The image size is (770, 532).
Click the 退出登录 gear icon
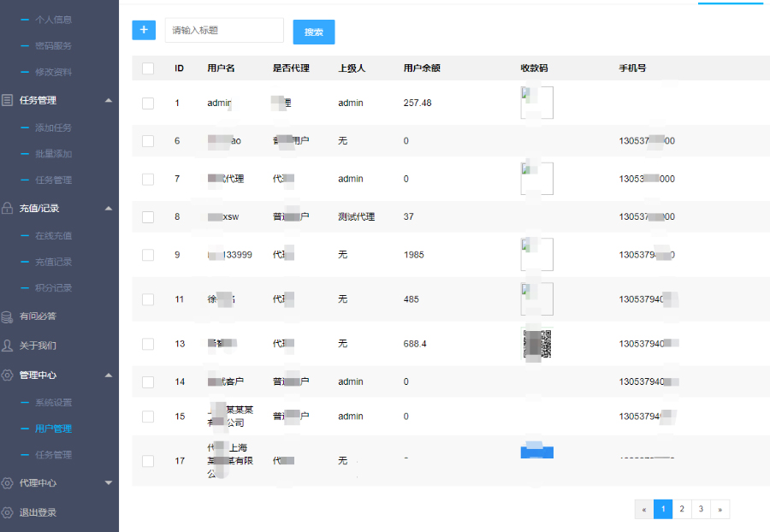pos(8,512)
